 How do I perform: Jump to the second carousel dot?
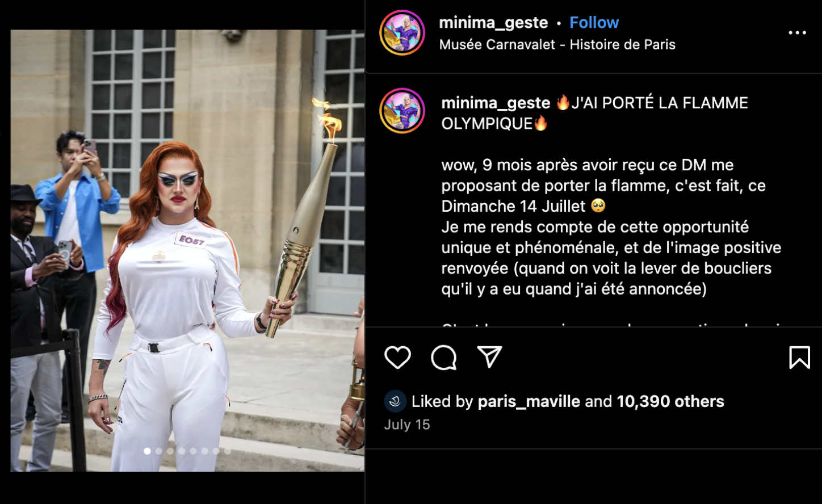click(x=159, y=451)
